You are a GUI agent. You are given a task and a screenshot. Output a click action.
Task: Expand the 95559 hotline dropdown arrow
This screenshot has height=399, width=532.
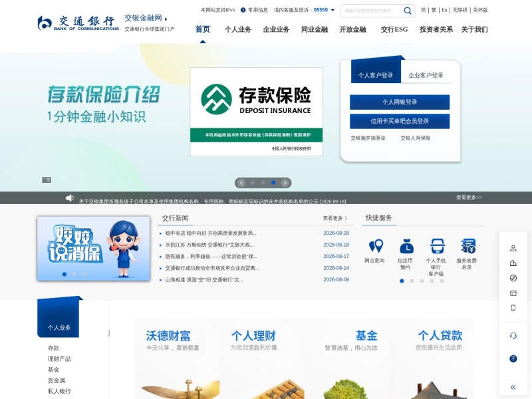coord(332,10)
